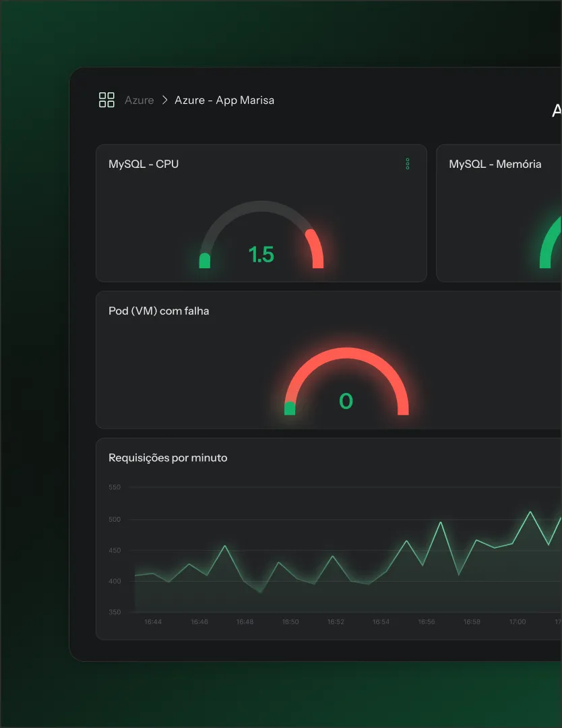This screenshot has width=562, height=728.
Task: Open the MySQL - CPU options menu
Action: coord(408,164)
